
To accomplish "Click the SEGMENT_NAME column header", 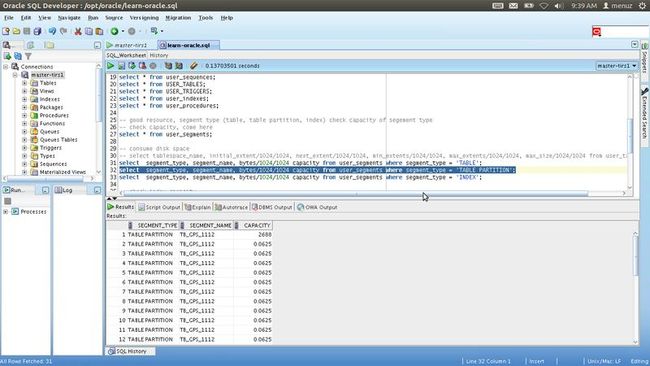I will click(206, 225).
